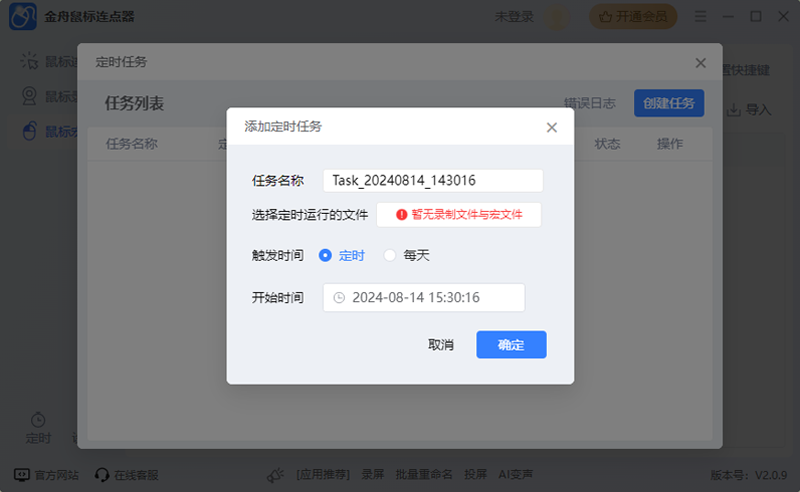This screenshot has width=800, height=492.
Task: Click the 在线客服 headset icon
Action: pos(101,475)
